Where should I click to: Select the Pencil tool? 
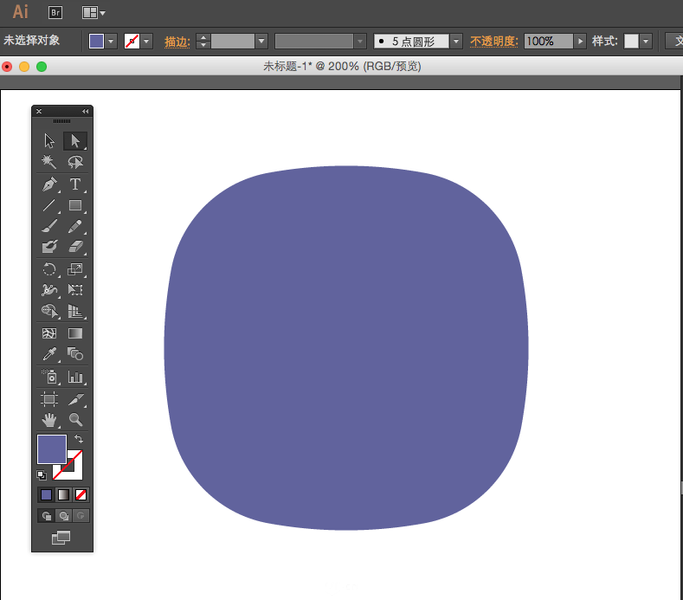[x=75, y=226]
